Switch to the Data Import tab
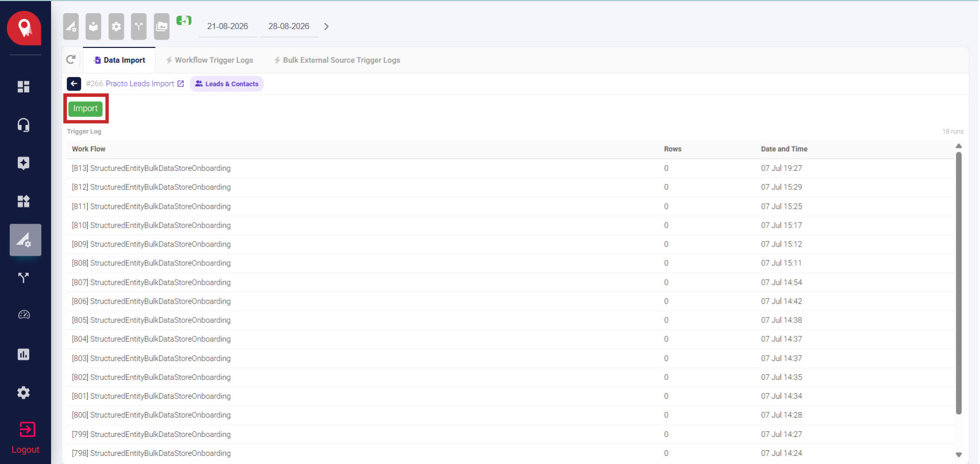The height and width of the screenshot is (464, 980). point(119,60)
